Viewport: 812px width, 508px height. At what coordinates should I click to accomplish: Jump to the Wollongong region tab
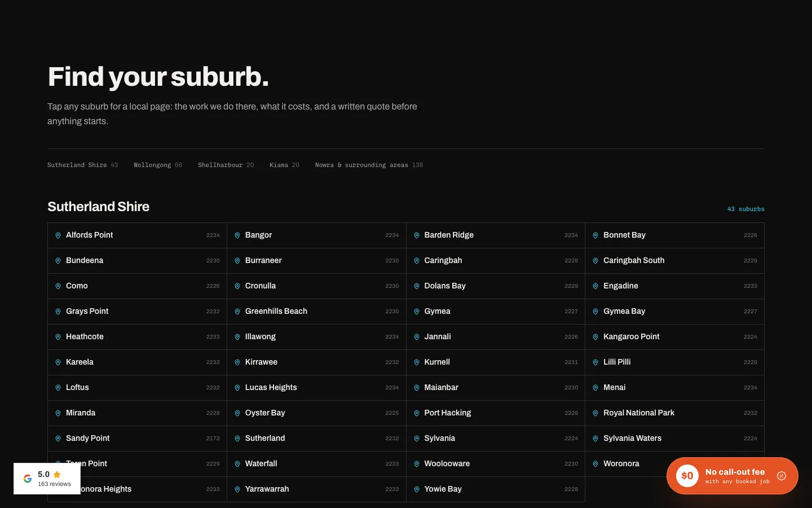pos(158,165)
